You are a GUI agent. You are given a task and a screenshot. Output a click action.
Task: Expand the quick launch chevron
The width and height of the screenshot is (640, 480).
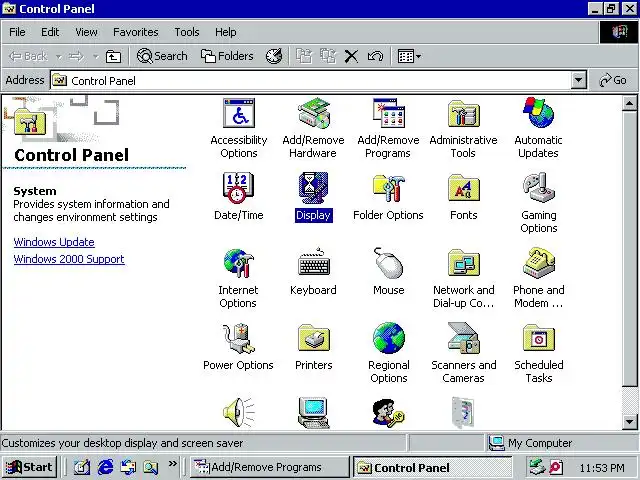(x=173, y=464)
